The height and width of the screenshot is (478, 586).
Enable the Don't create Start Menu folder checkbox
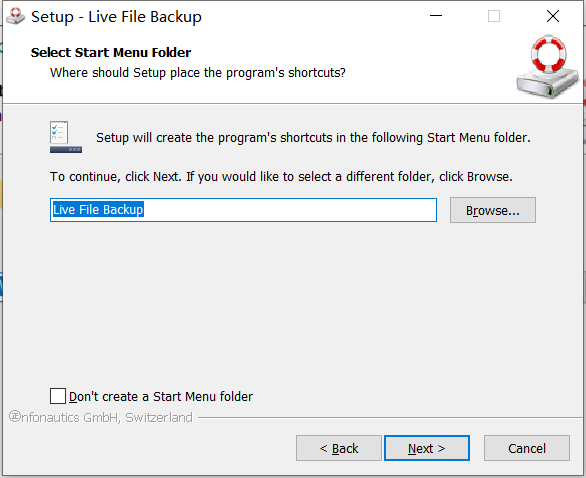click(58, 396)
